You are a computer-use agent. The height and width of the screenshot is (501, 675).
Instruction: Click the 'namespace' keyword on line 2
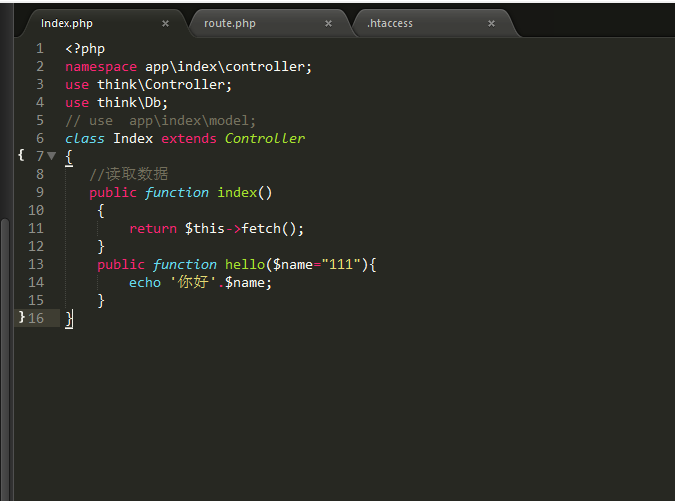click(x=101, y=67)
